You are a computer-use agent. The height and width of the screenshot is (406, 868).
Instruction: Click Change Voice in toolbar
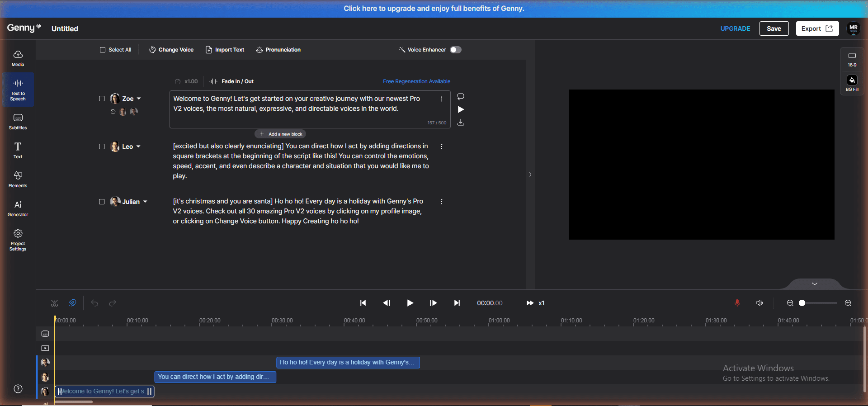(171, 50)
